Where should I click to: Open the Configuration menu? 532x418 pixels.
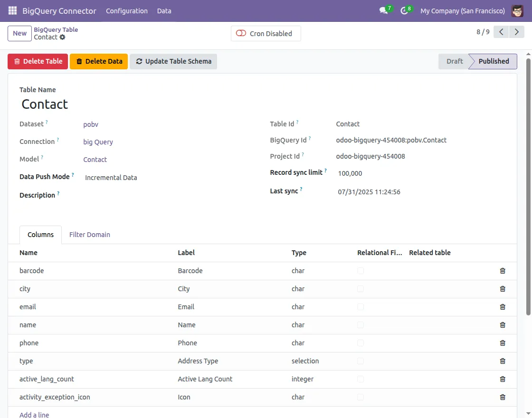pos(126,10)
